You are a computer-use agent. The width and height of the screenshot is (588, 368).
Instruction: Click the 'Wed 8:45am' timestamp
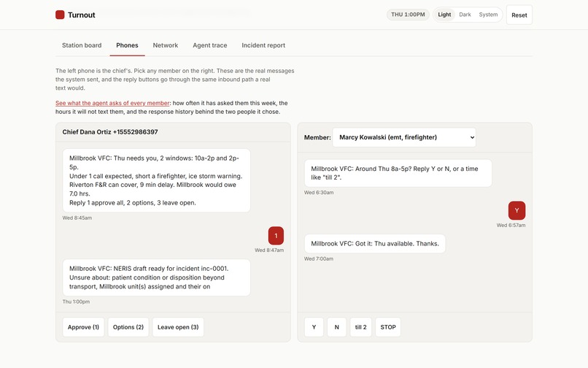tap(77, 218)
